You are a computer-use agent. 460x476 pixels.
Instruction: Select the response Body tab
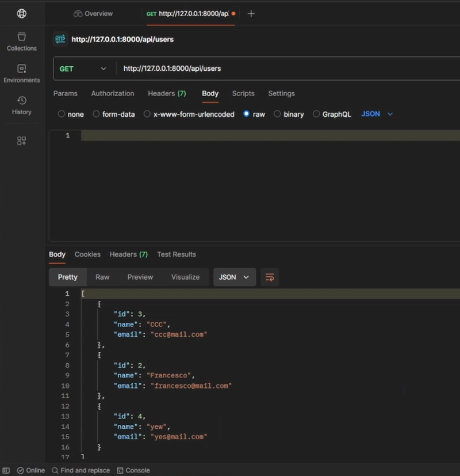57,254
